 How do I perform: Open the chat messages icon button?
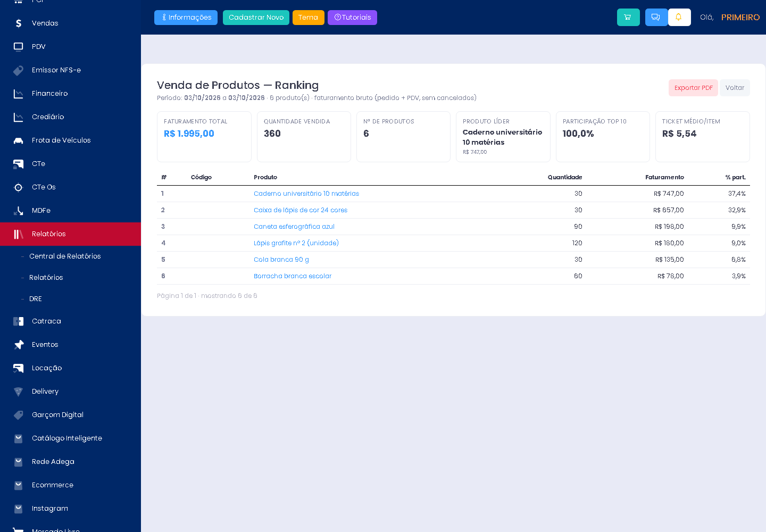(x=656, y=17)
